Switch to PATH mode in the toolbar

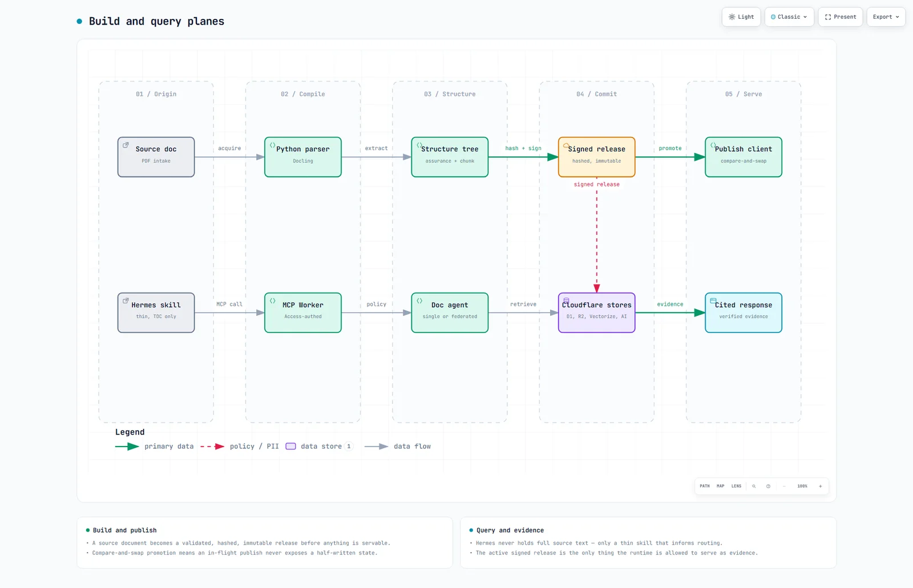[x=705, y=486]
